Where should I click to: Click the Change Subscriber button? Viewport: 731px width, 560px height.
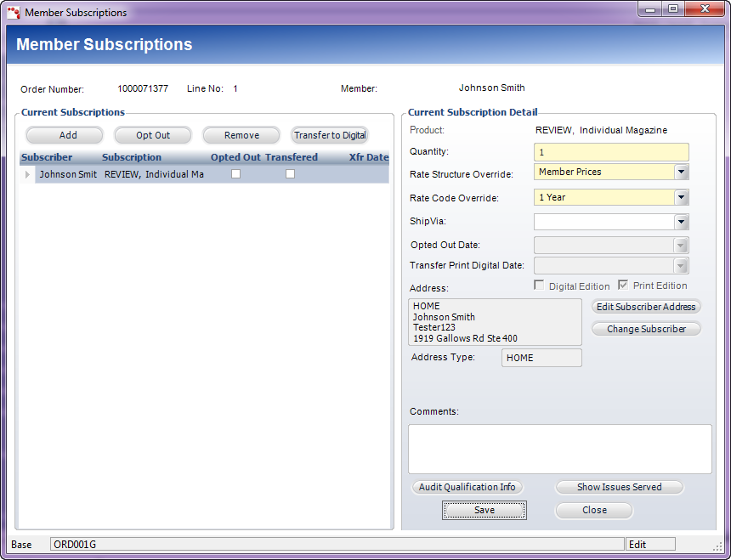tap(646, 329)
